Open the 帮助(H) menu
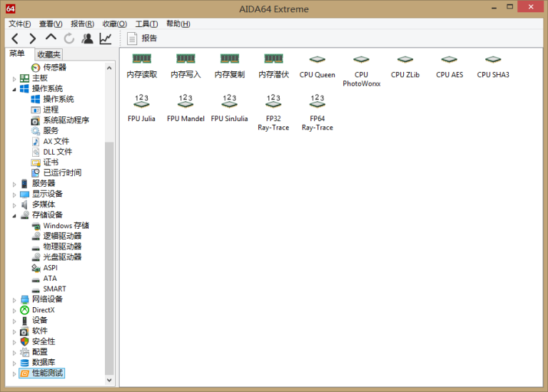 tap(178, 24)
